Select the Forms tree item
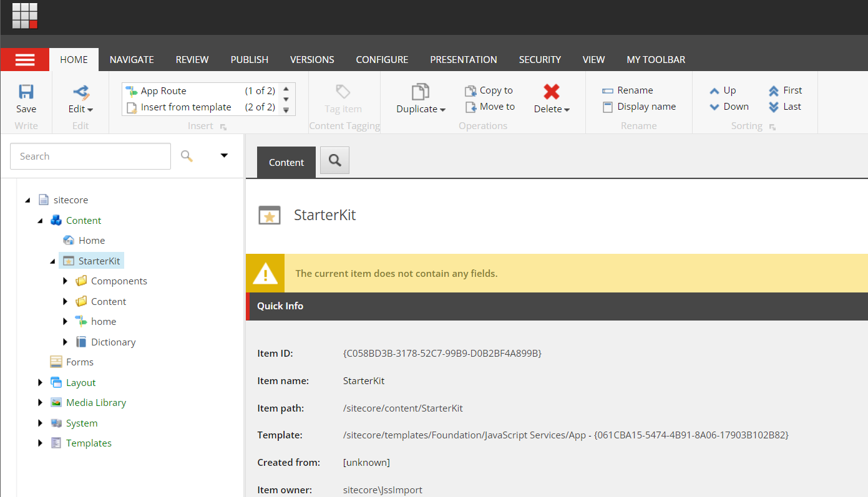The height and width of the screenshot is (497, 868). [x=80, y=362]
